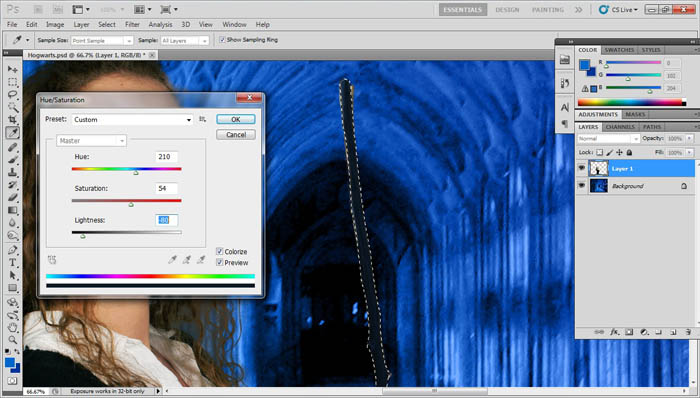Image resolution: width=700 pixels, height=398 pixels.
Task: Open the Fill slider arrow
Action: click(x=690, y=153)
